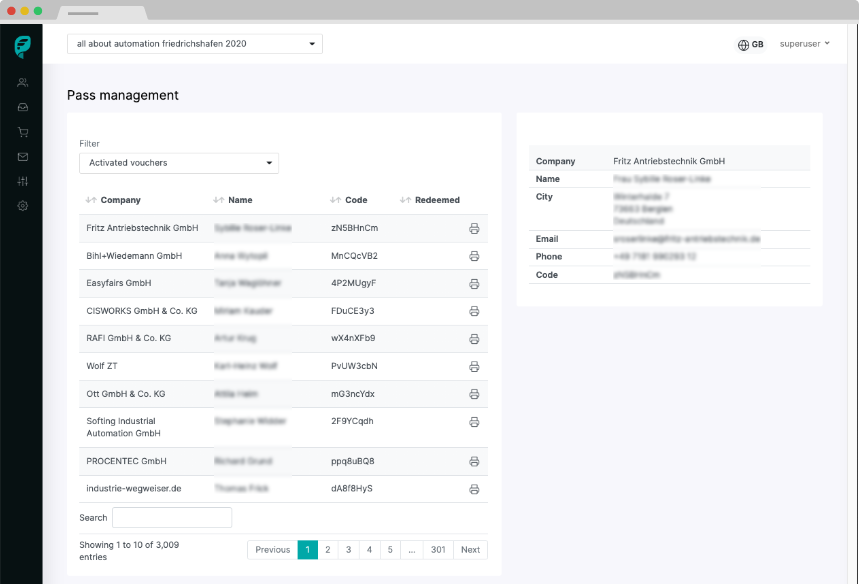Click Fritz Antriebstechnik GmbH in details panel
The image size is (859, 584).
tap(669, 161)
